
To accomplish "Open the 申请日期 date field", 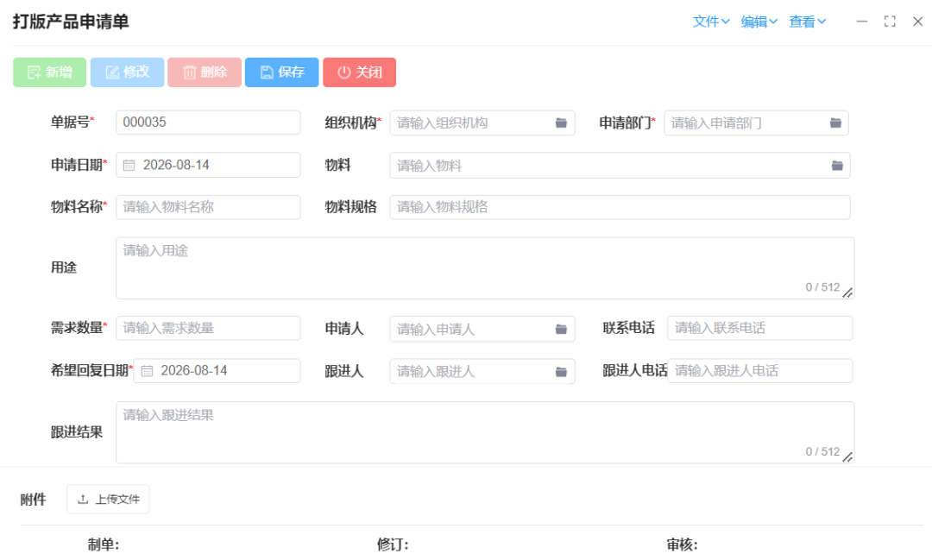I will [208, 166].
